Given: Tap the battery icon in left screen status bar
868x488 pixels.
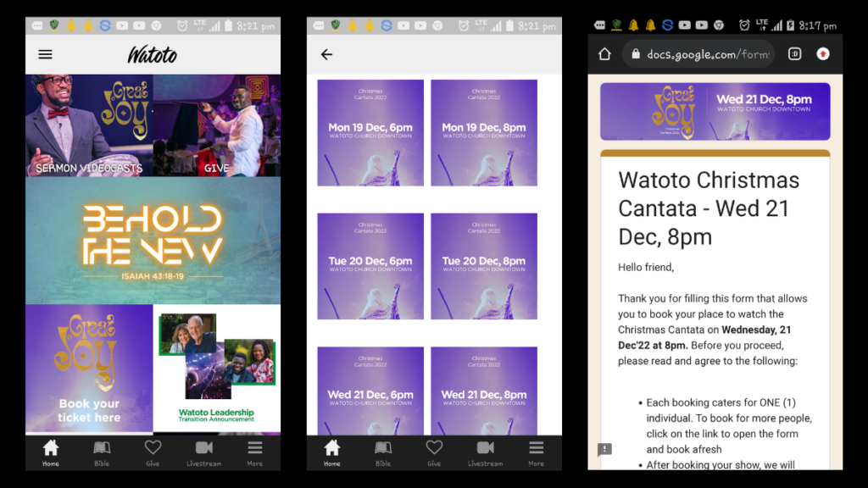Looking at the screenshot, I should coord(228,25).
